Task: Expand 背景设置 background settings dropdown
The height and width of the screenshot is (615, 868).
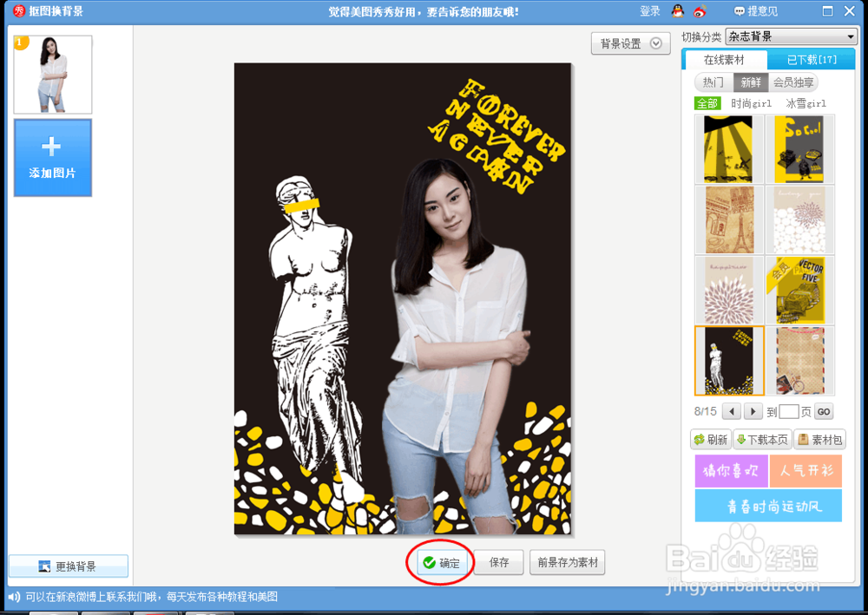Action: [x=630, y=43]
